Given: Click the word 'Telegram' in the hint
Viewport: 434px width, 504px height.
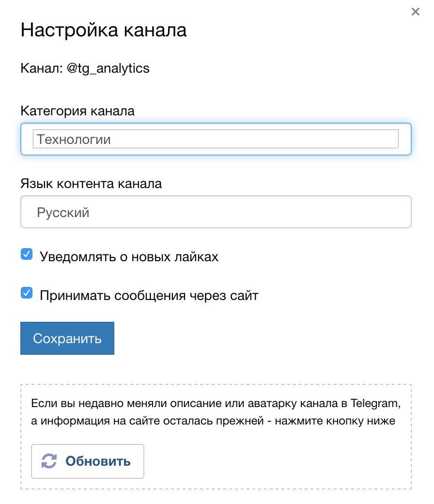Looking at the screenshot, I should click(x=375, y=403).
